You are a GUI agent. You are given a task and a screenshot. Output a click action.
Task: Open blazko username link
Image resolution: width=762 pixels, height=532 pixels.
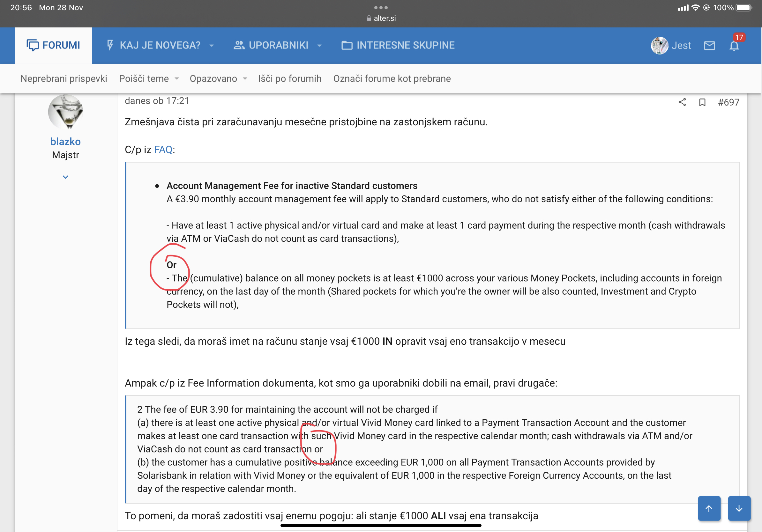(65, 142)
